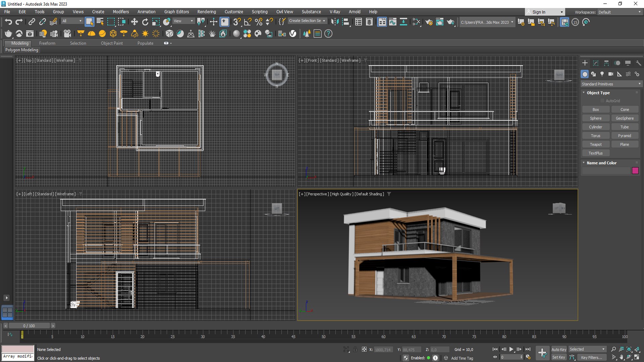
Task: Toggle the 3D Snaps button
Action: [237, 22]
